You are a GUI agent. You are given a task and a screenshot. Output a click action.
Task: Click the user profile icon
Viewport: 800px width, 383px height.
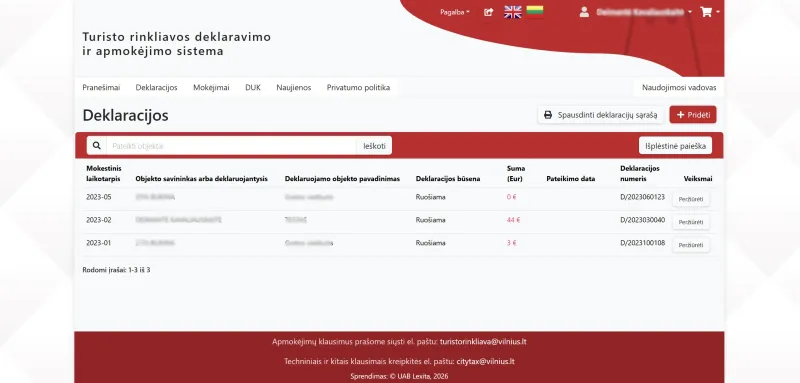(x=584, y=12)
